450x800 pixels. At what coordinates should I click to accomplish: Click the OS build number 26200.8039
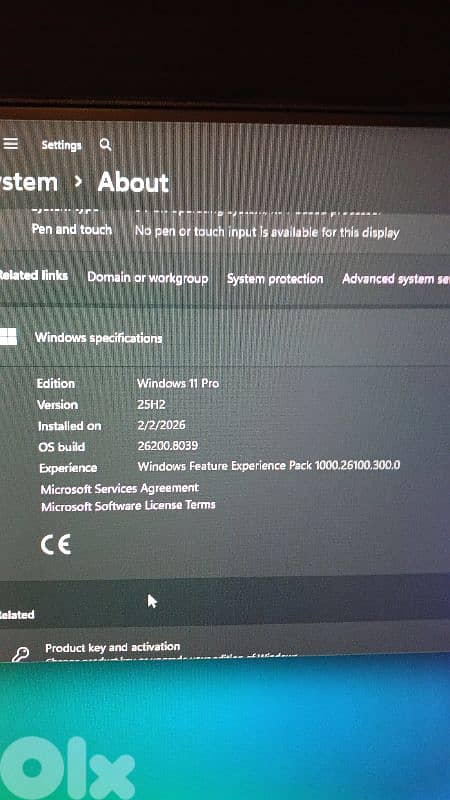(x=168, y=446)
